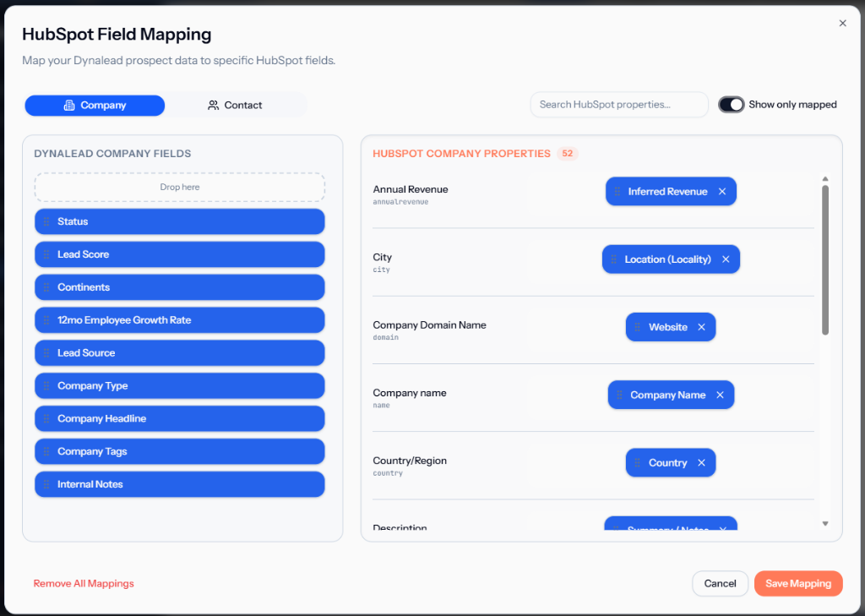Cancel the field mapping dialog
The height and width of the screenshot is (616, 865).
tap(720, 583)
